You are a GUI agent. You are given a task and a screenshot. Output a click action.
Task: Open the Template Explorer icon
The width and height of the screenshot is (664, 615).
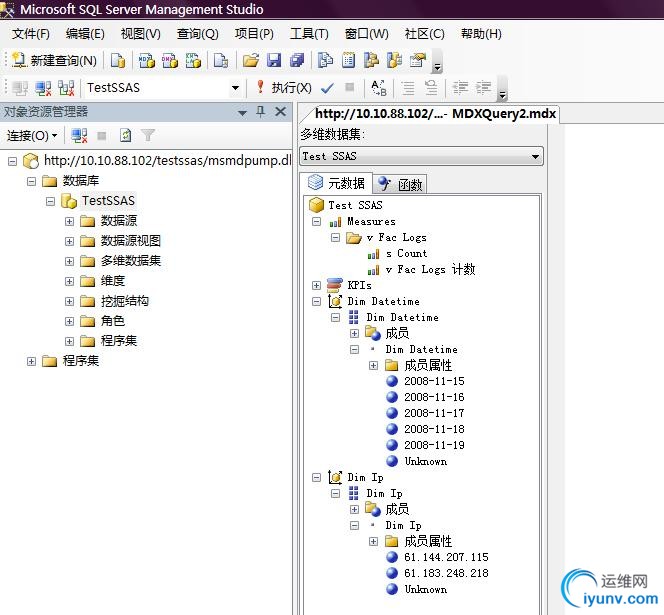(x=394, y=61)
